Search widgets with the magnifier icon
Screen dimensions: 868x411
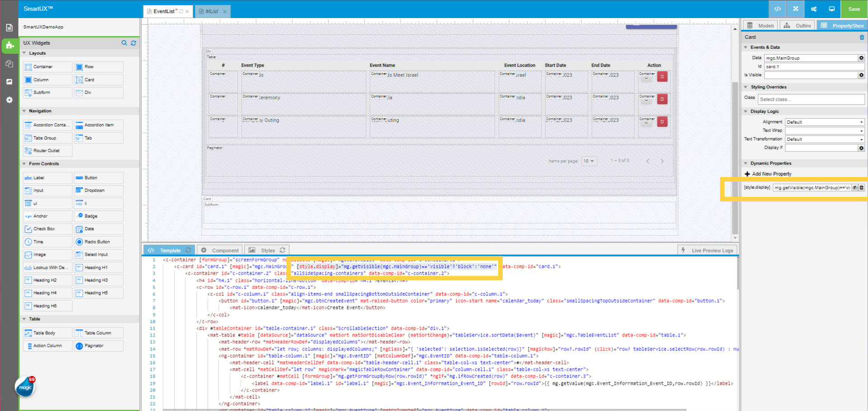[124, 43]
